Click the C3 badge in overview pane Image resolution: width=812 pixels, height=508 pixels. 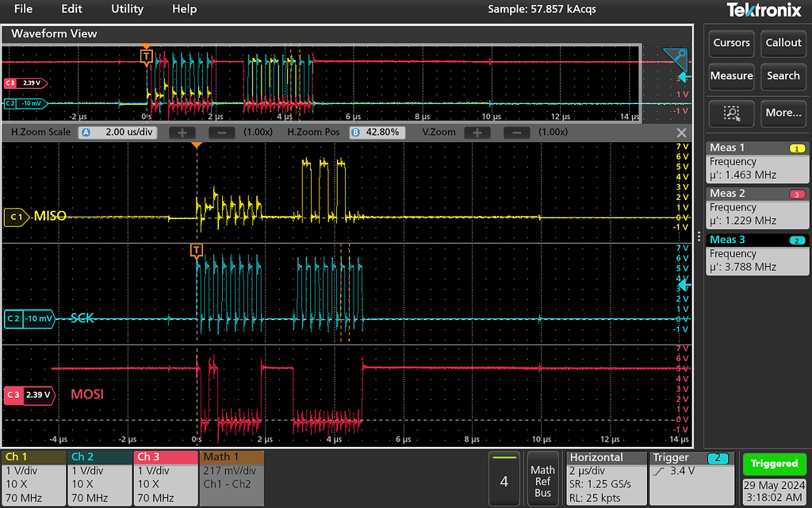point(26,83)
